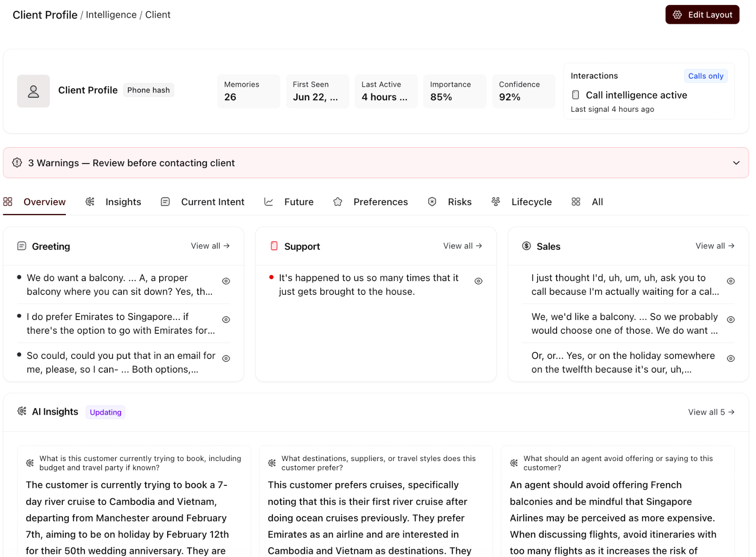Click the warning alert icon
Viewport: 756px width, 557px height.
click(x=17, y=163)
